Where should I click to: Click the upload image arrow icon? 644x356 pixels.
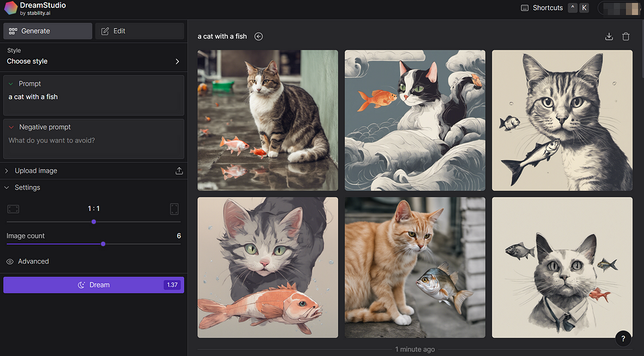tap(179, 171)
